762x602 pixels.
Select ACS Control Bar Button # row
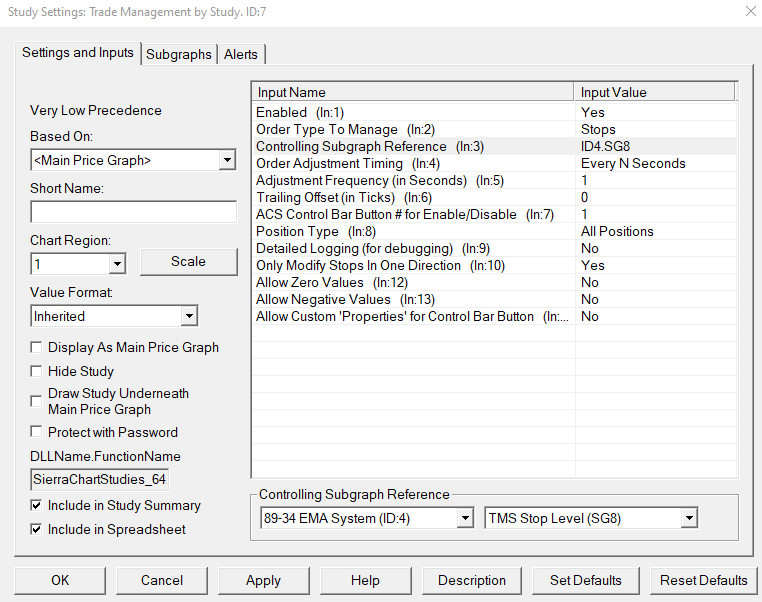tap(495, 214)
